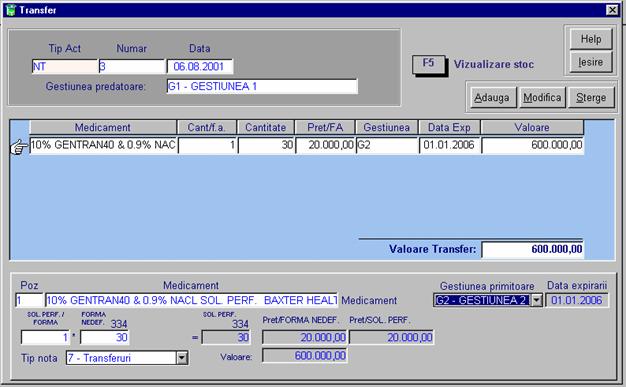Click the Cantitate cell showing 30

coord(265,145)
